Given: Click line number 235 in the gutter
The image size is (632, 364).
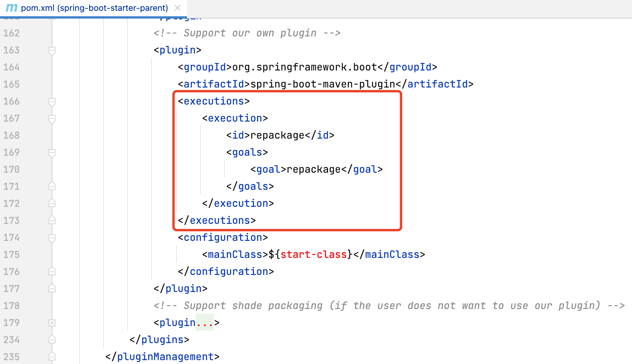Looking at the screenshot, I should [12, 357].
